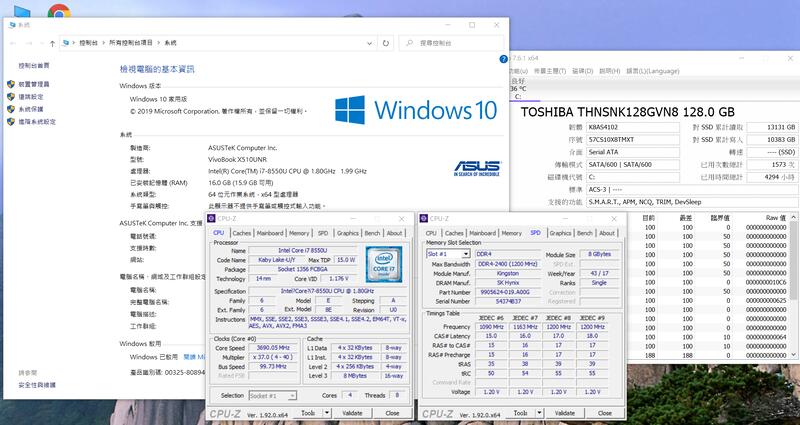Open 語言(L)(Language) menu in CrystalDiskInfo
The image size is (800, 425).
[x=653, y=71]
